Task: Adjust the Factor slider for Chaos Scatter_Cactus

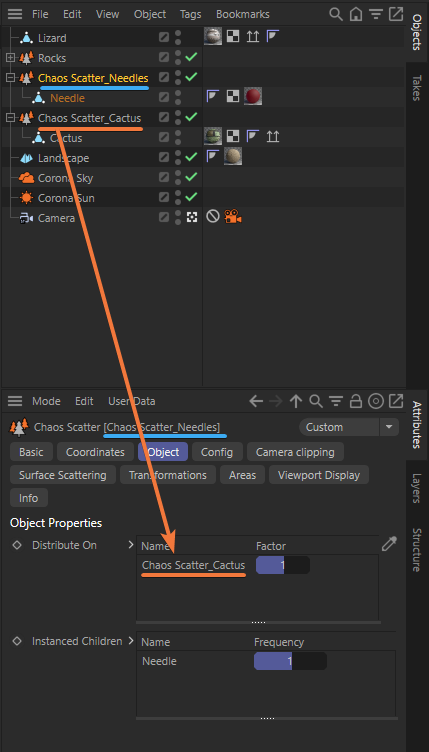Action: [283, 565]
